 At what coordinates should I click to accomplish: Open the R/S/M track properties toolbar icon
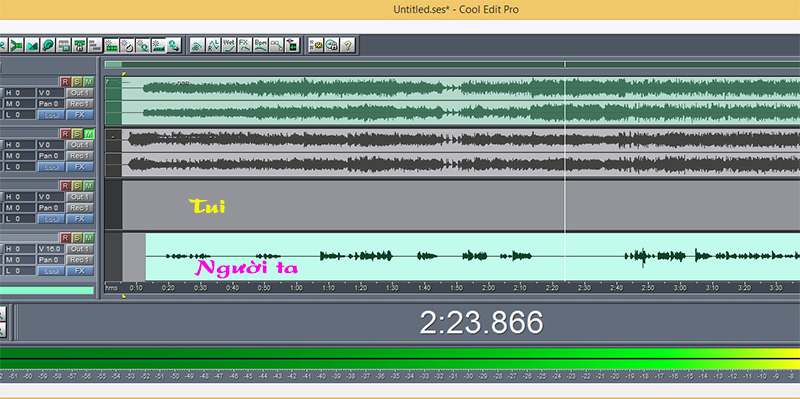pyautogui.click(x=316, y=45)
